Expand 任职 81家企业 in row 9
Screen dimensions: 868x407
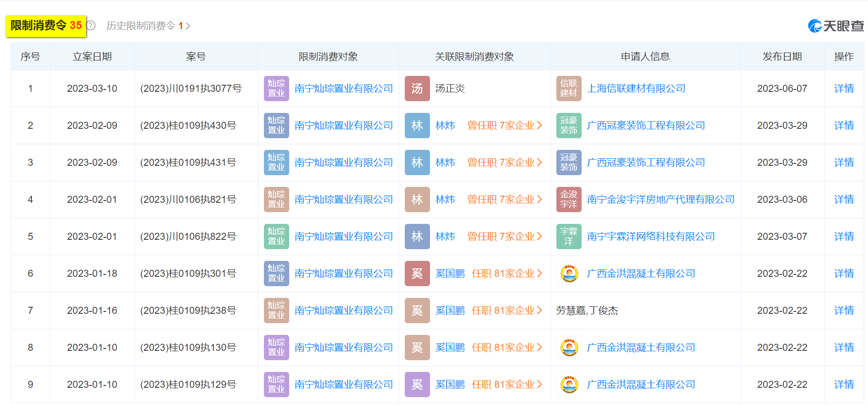507,385
